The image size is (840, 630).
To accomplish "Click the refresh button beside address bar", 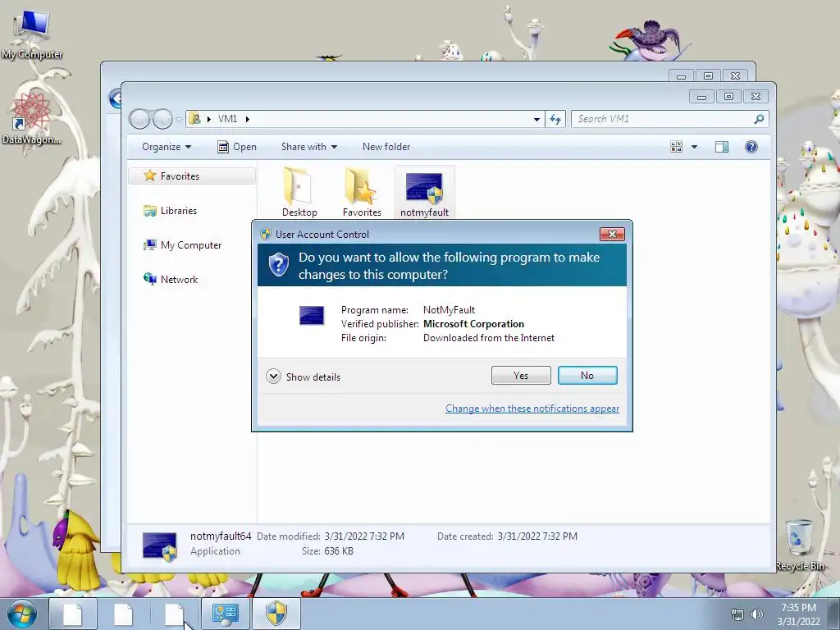I will coord(555,119).
